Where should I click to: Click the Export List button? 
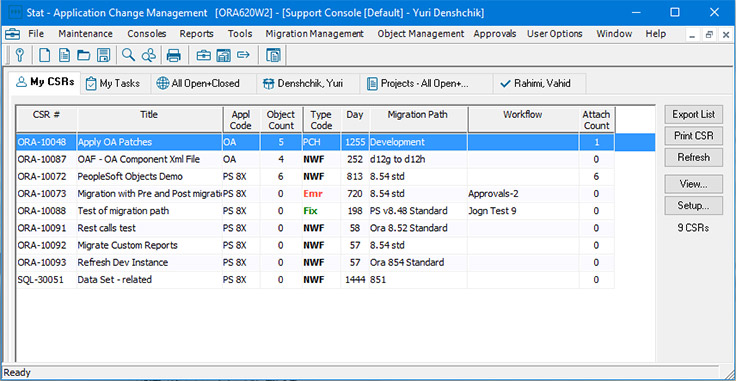click(x=693, y=114)
